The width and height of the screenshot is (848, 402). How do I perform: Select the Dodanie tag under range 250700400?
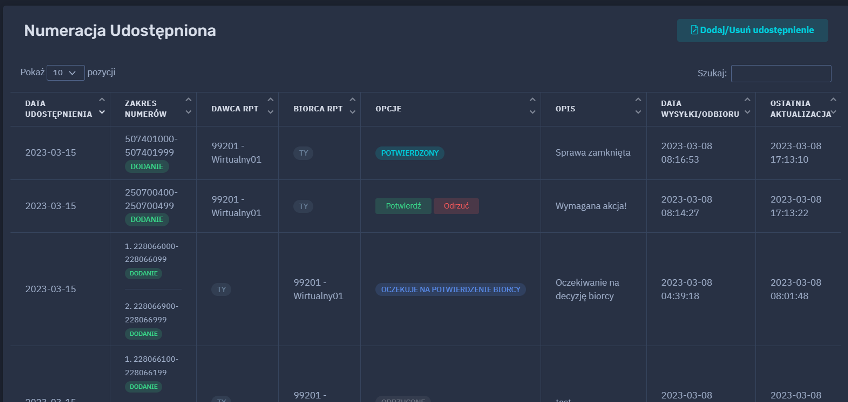[x=146, y=219]
